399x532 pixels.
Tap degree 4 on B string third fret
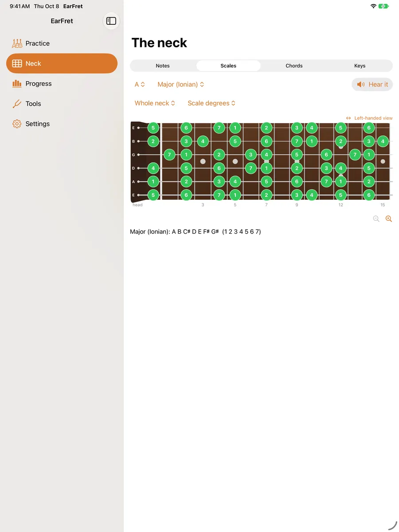[203, 141]
